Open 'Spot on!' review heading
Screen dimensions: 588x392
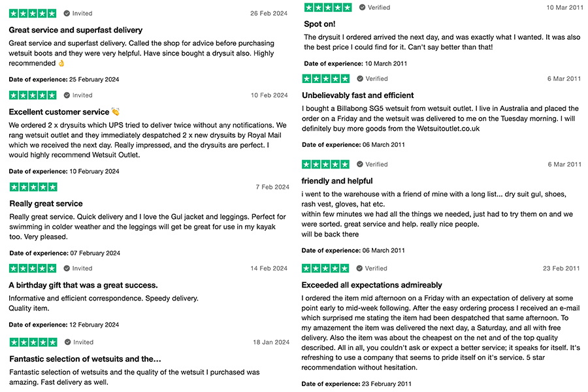(x=319, y=24)
